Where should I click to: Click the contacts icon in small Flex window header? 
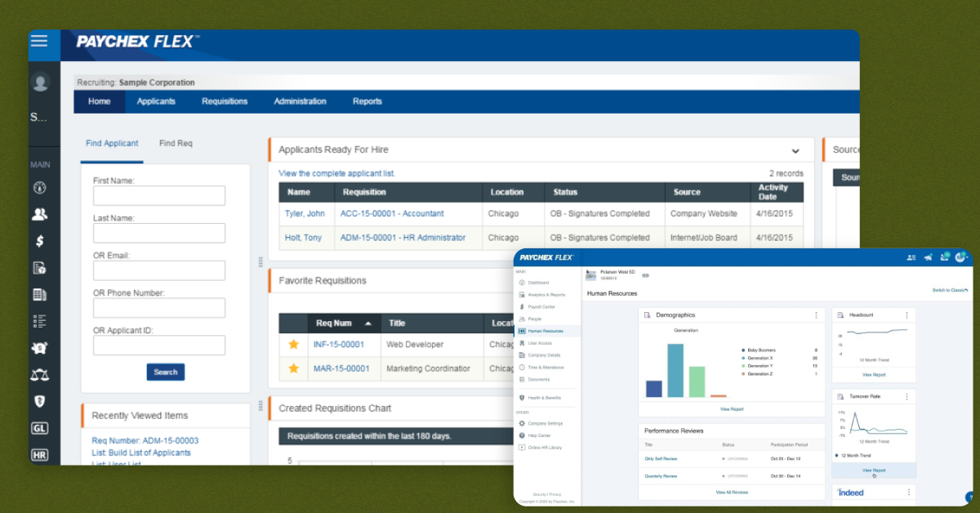(x=911, y=257)
